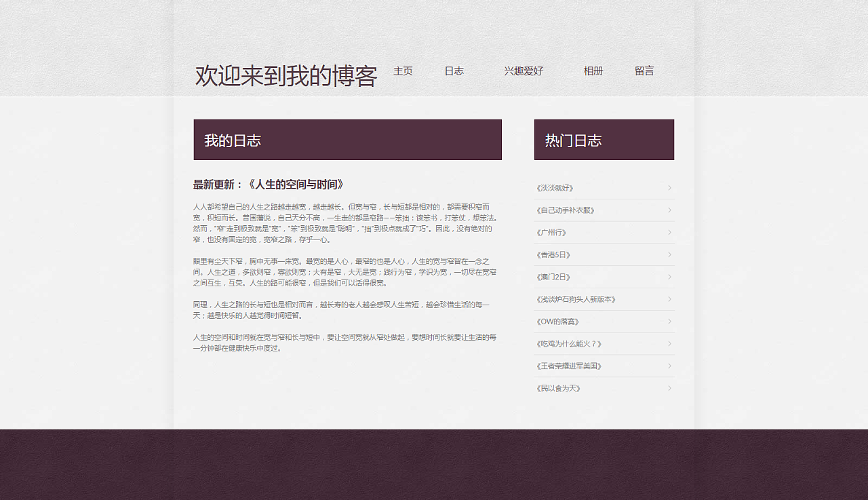This screenshot has width=868, height=500.
Task: Click the paragraph starting 人人都希望自己的人生之路
Action: pos(346,223)
